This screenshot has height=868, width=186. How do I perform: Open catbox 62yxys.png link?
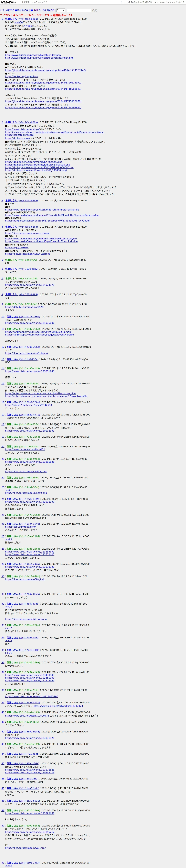click(x=26, y=619)
